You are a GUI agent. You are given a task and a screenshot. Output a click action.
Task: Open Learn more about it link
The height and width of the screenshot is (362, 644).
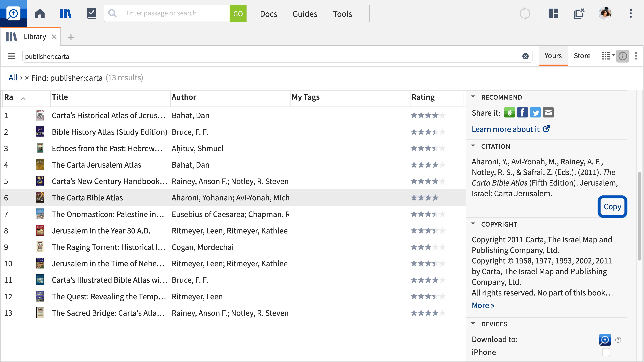511,129
